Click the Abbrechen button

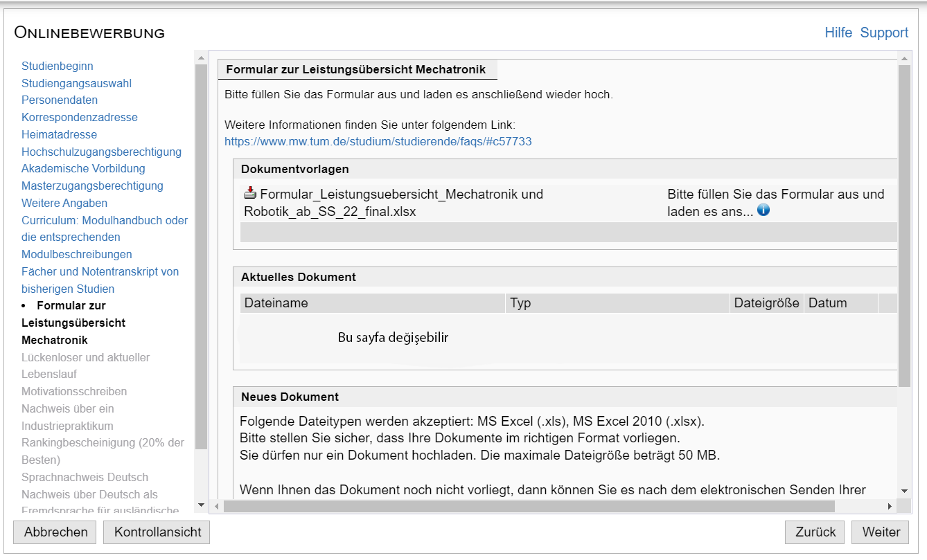pyautogui.click(x=55, y=532)
